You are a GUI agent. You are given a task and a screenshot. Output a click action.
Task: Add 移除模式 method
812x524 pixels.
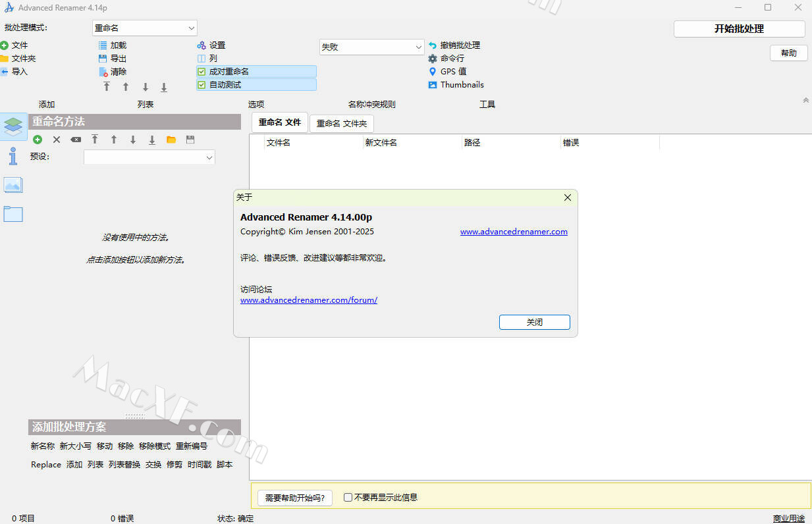point(155,446)
